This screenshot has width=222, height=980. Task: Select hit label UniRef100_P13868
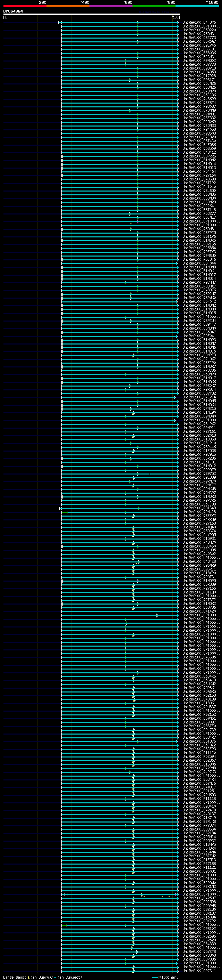pos(199,439)
